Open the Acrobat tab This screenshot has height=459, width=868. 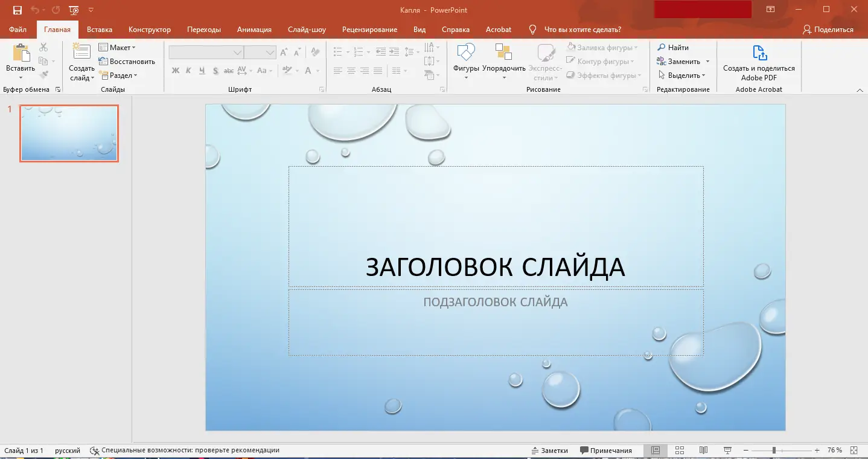coord(499,30)
